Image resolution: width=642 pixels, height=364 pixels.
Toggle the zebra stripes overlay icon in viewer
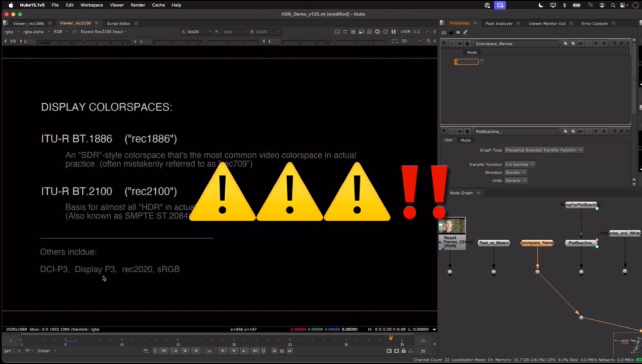pos(353,32)
